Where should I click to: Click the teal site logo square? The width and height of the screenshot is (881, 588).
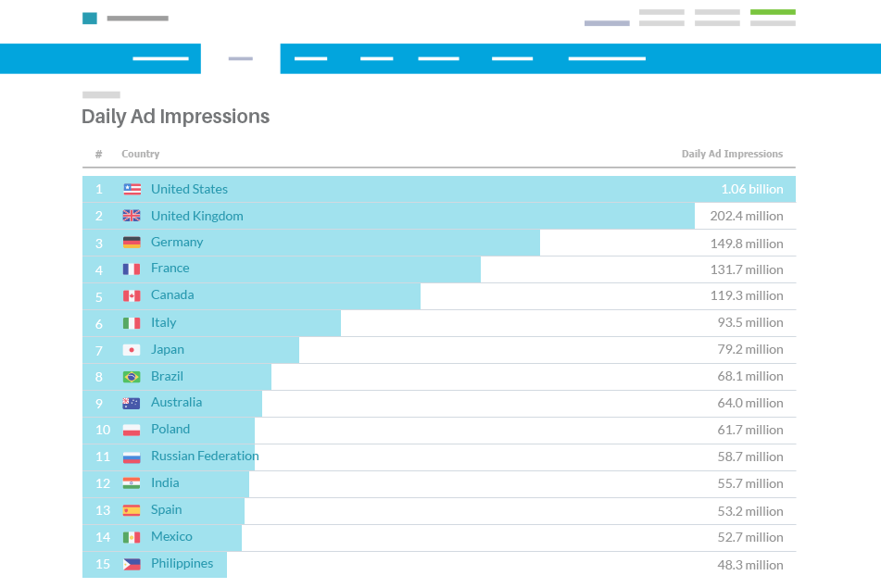click(90, 19)
